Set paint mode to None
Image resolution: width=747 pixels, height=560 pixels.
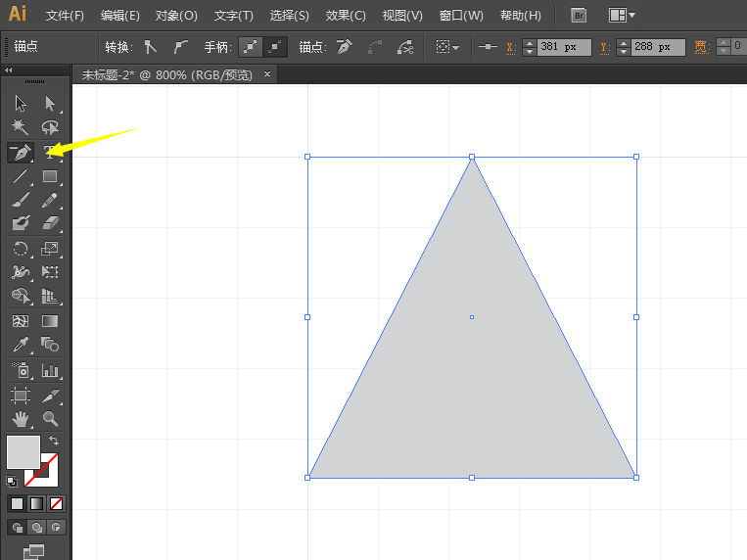(x=56, y=504)
